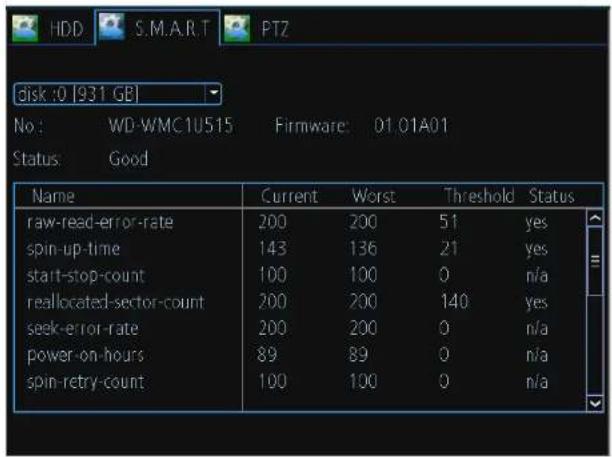
Task: Click the scroll up arrow in table
Action: (x=594, y=218)
